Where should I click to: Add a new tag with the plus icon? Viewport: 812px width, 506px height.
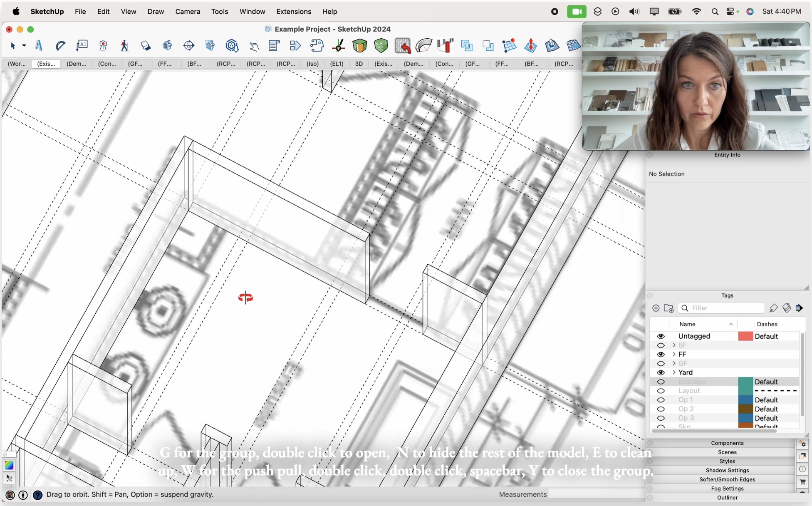click(x=656, y=308)
